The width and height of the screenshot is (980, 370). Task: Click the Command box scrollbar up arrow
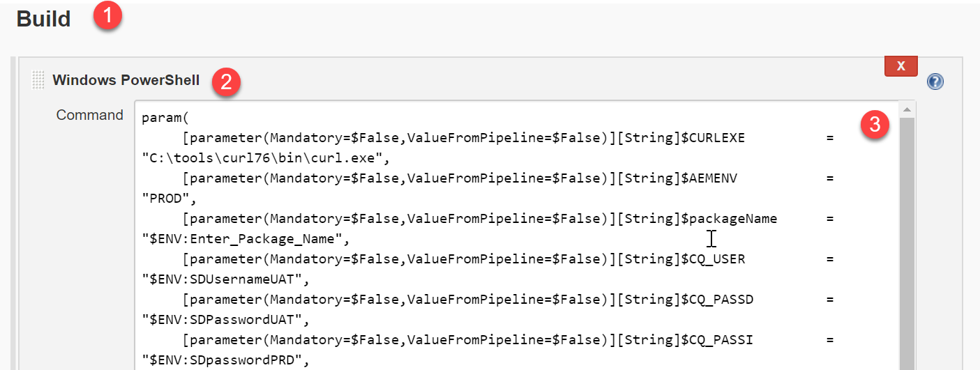point(907,109)
